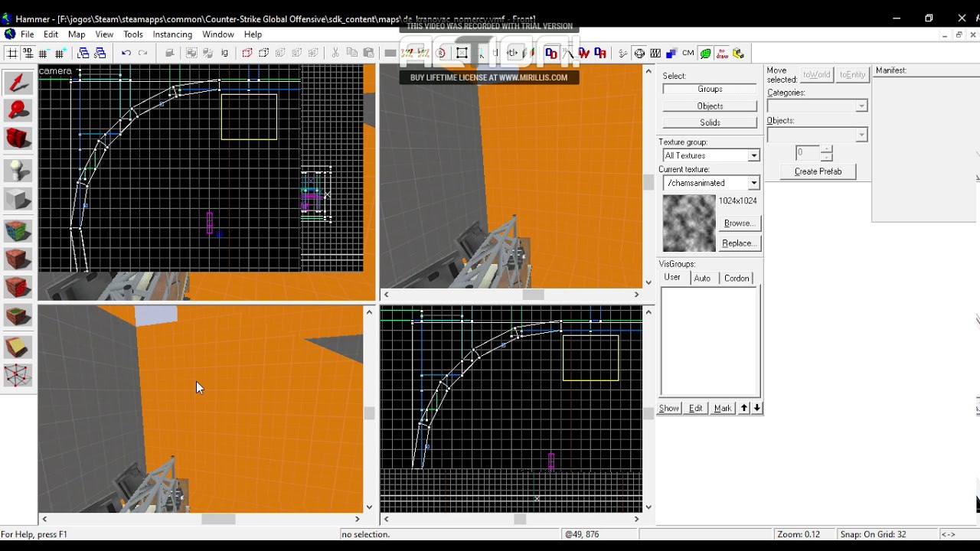980x551 pixels.
Task: Click the VisGroups Edit button
Action: click(x=695, y=408)
